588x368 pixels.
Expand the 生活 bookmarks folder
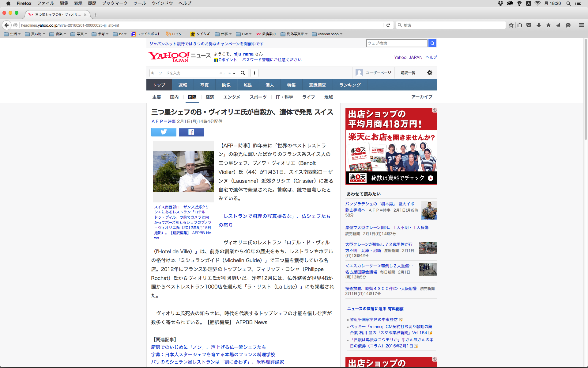12,34
